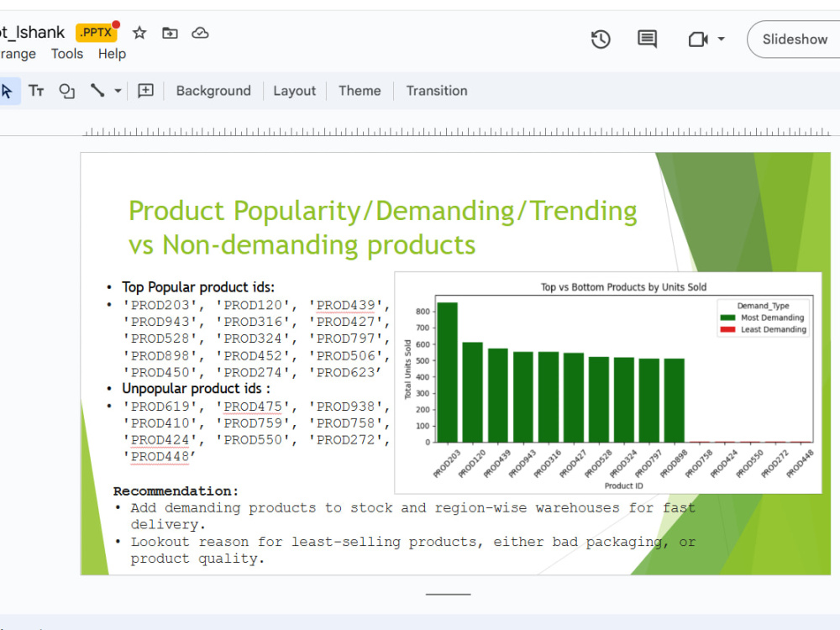840x630 pixels.
Task: Click the 'PROD619' text in the unpopular list
Action: [x=160, y=407]
